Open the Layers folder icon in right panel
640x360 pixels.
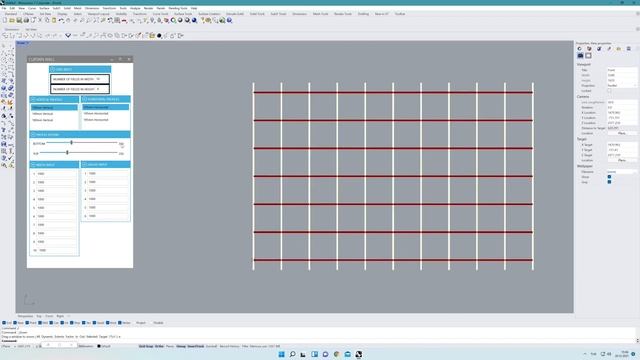[x=619, y=49]
